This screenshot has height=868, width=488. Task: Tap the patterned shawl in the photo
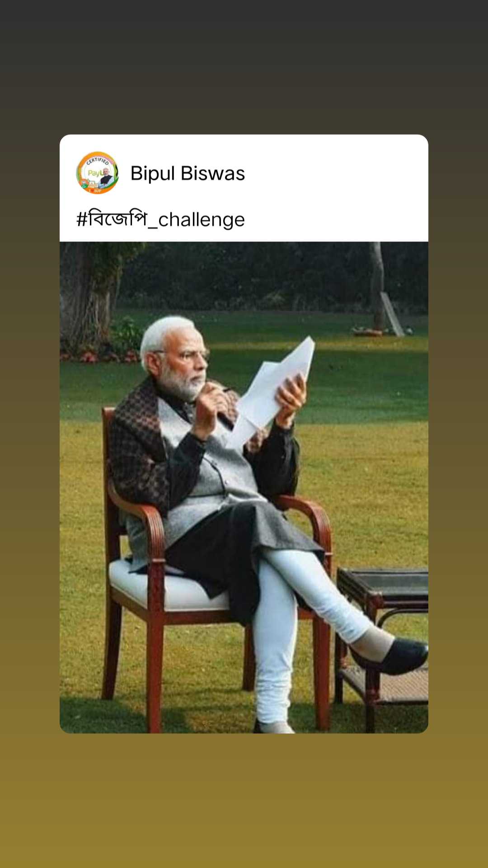click(138, 448)
